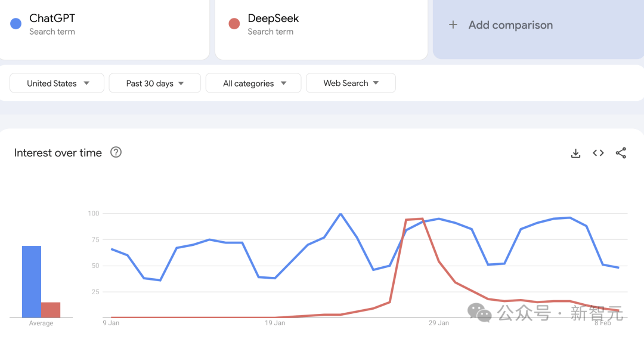Open the embed code icon

tap(598, 153)
